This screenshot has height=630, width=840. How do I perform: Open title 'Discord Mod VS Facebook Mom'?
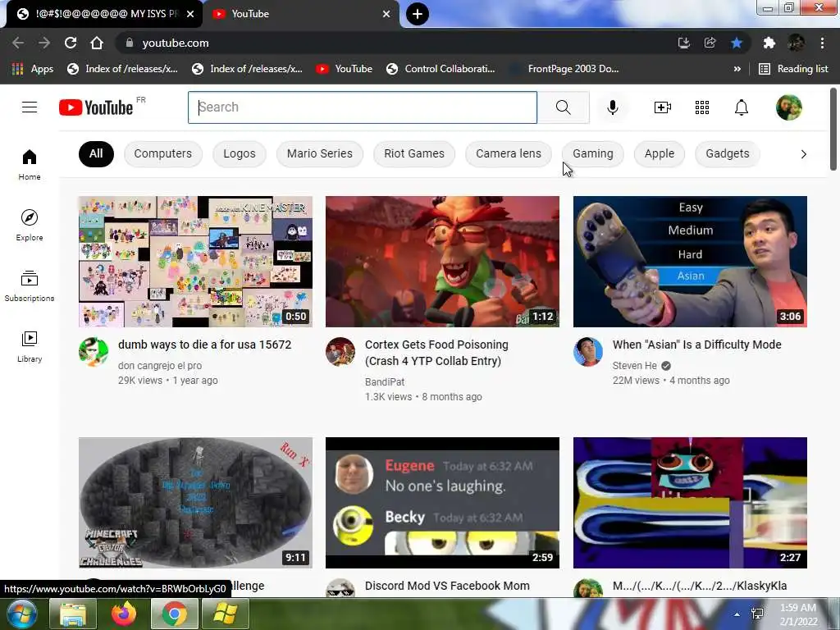(x=447, y=586)
